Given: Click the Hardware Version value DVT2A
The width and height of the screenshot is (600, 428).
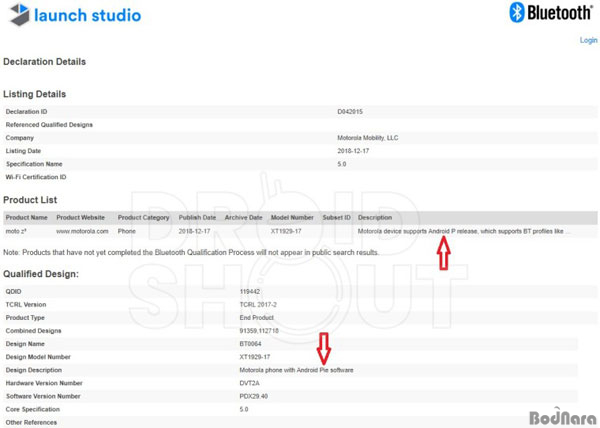Looking at the screenshot, I should (249, 383).
